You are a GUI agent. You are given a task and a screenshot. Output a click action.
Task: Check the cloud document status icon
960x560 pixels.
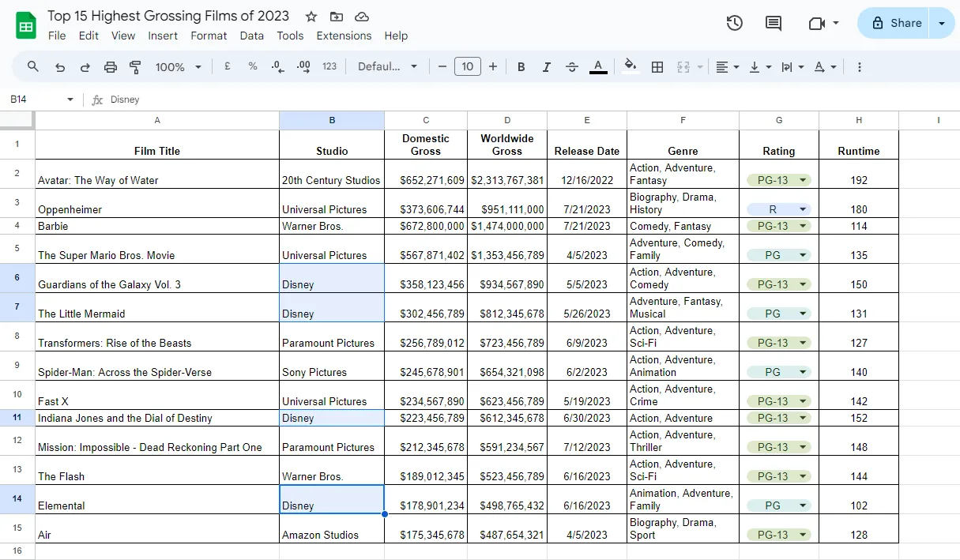click(362, 17)
